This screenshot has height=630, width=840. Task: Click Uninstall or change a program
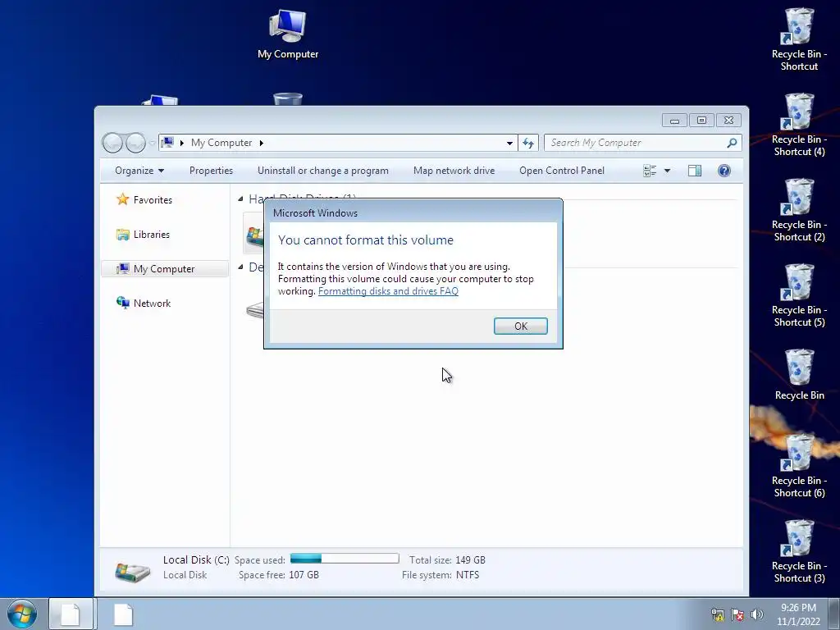click(x=323, y=171)
